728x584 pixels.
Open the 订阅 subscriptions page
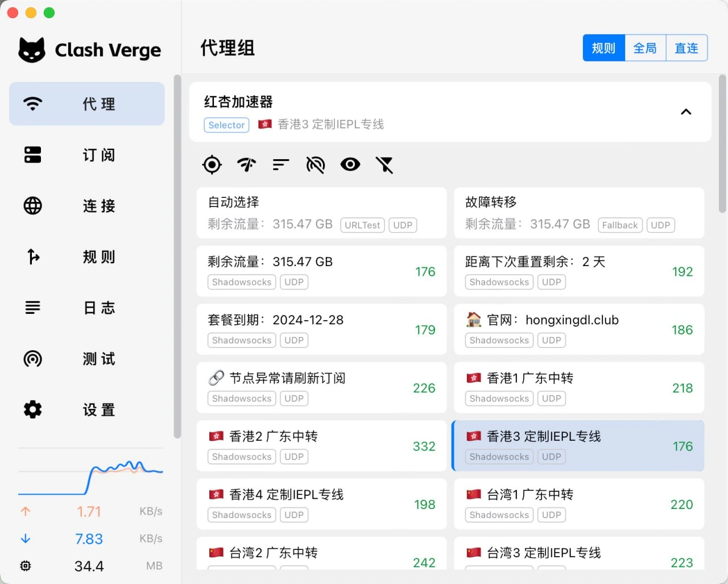(x=87, y=155)
